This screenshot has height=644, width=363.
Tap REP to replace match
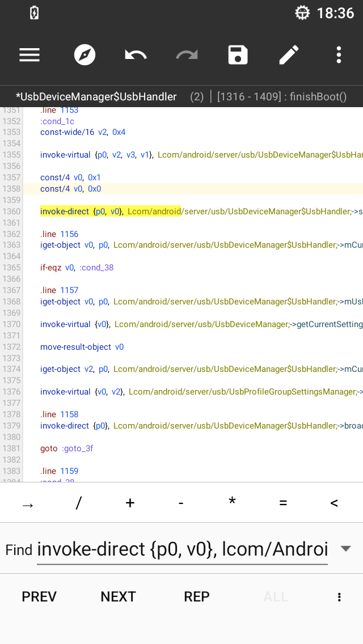(x=196, y=597)
